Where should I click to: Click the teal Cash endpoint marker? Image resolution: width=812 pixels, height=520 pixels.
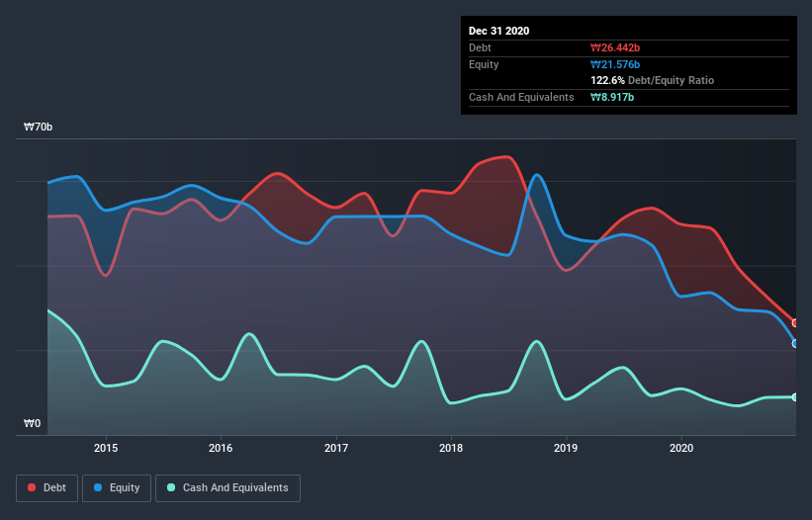click(795, 397)
